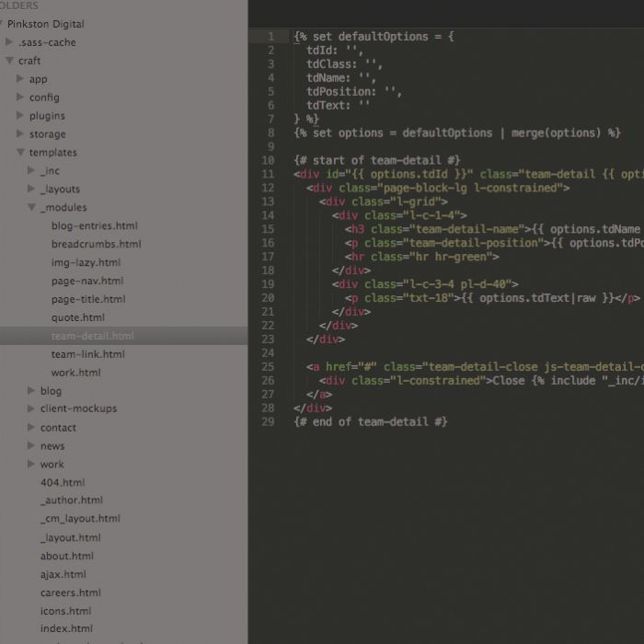Expand the news folder

[x=32, y=445]
